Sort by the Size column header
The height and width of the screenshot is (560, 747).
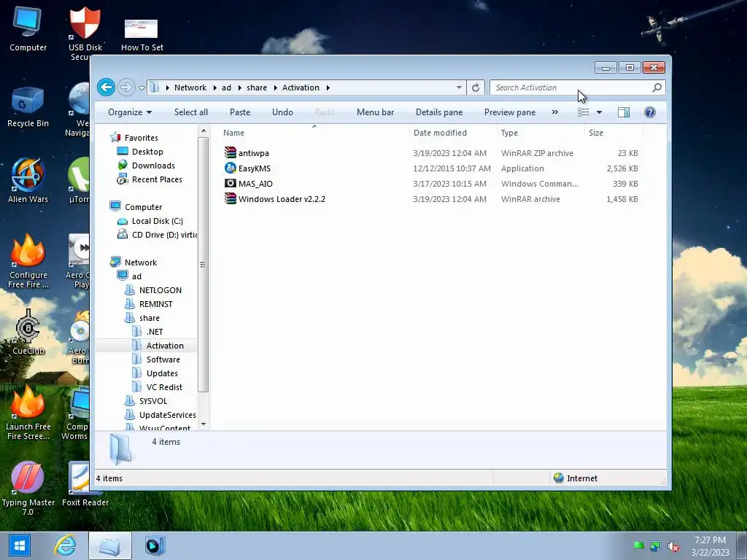click(614, 133)
